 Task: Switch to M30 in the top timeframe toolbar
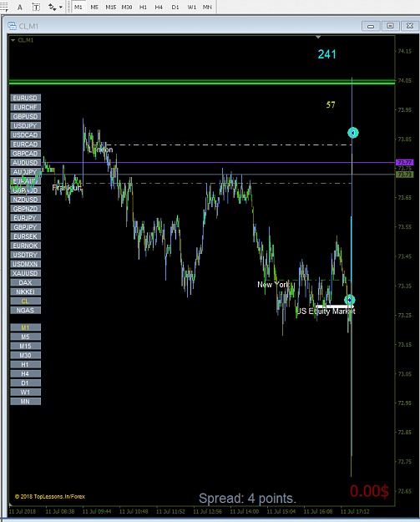(x=126, y=7)
